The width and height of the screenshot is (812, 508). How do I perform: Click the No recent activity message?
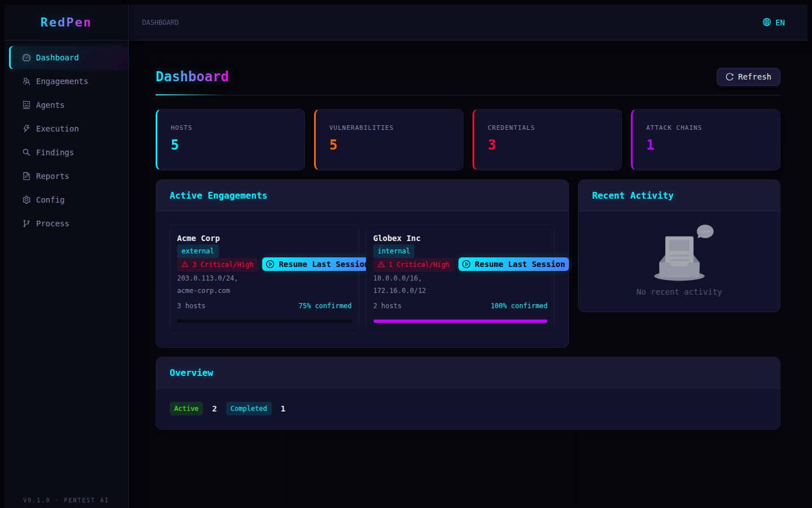coord(679,292)
